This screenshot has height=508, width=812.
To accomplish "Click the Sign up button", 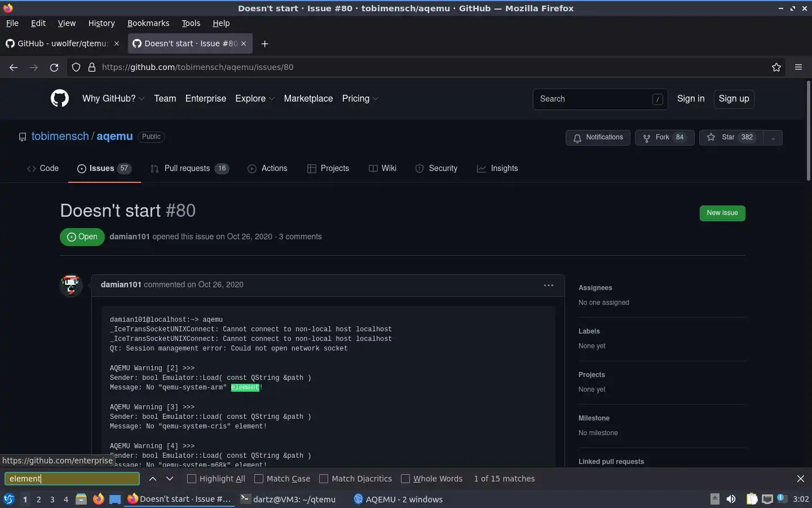I will pos(734,98).
